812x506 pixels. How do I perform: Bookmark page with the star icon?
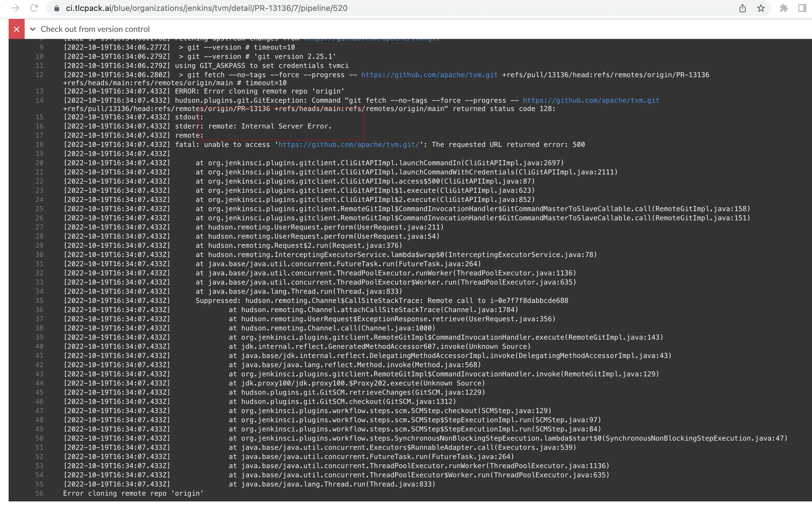(x=761, y=8)
